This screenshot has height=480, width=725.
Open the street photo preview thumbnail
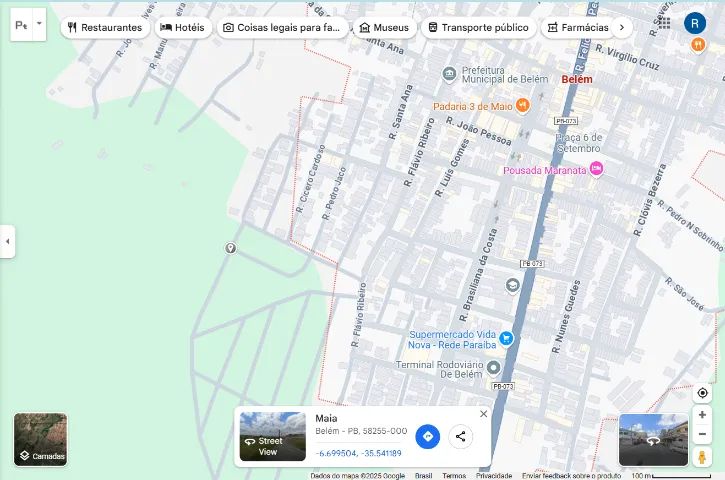pos(653,440)
